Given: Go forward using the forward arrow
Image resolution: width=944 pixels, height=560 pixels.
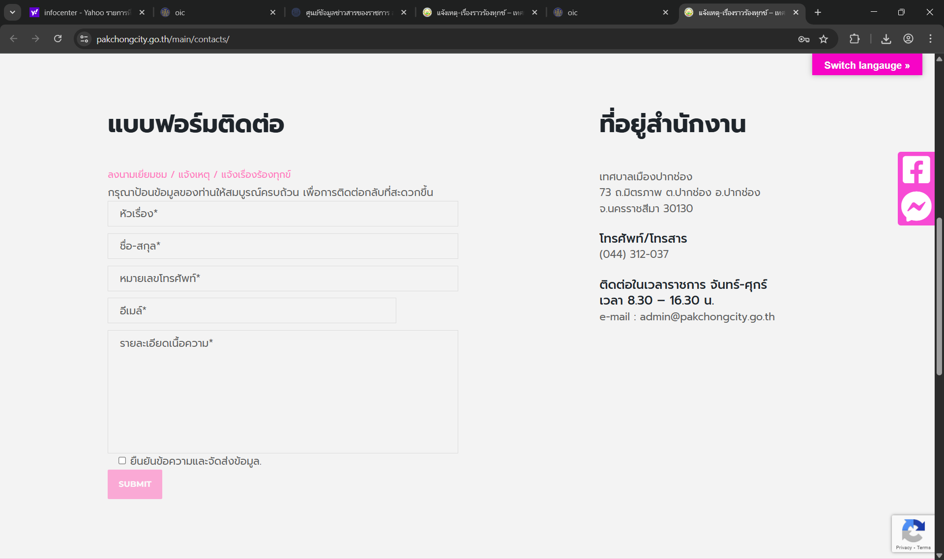Looking at the screenshot, I should [35, 39].
